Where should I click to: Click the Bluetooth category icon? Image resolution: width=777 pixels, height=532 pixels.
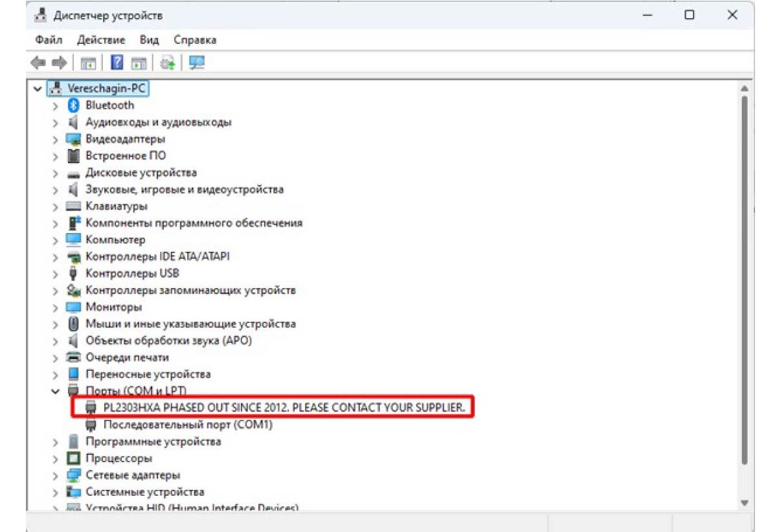coord(74,105)
